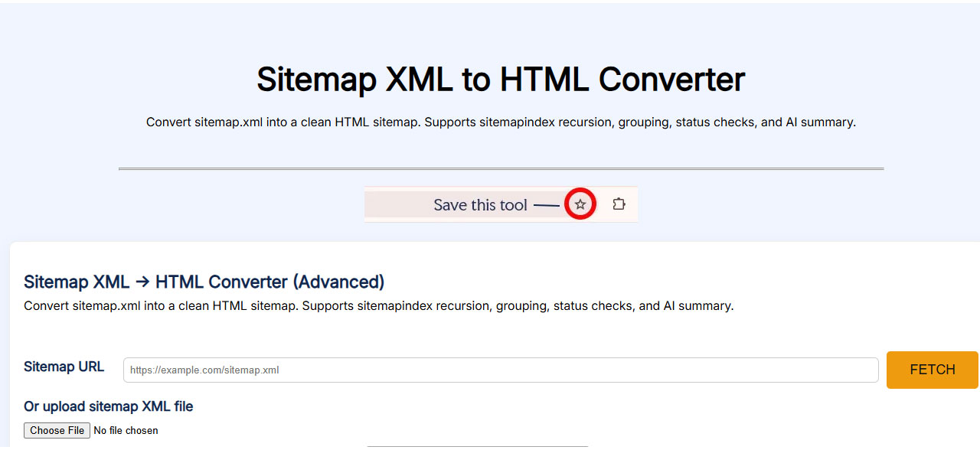Click the short line left of the star icon
The width and height of the screenshot is (980, 450).
[546, 205]
